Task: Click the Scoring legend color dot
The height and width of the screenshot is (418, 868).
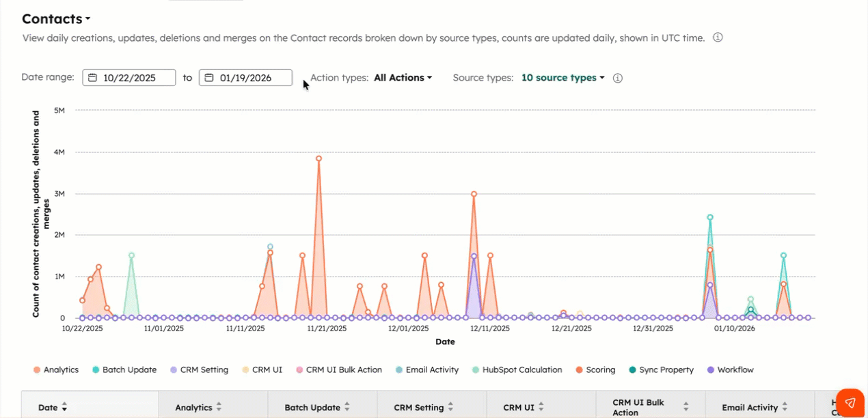Action: pos(579,370)
